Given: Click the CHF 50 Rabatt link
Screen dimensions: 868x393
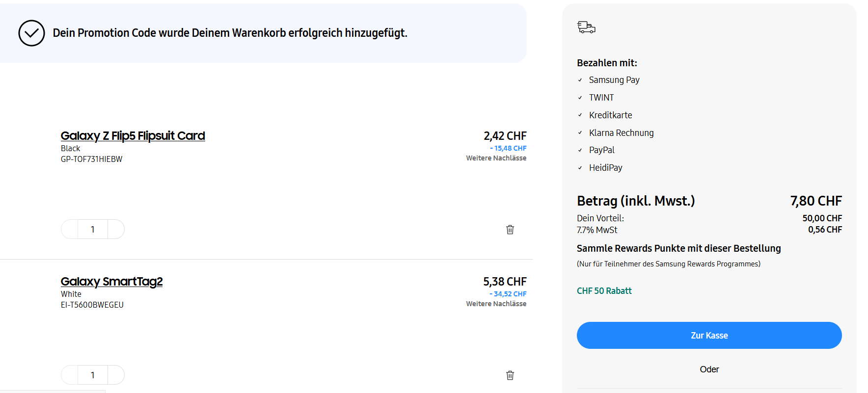Looking at the screenshot, I should click(x=604, y=291).
